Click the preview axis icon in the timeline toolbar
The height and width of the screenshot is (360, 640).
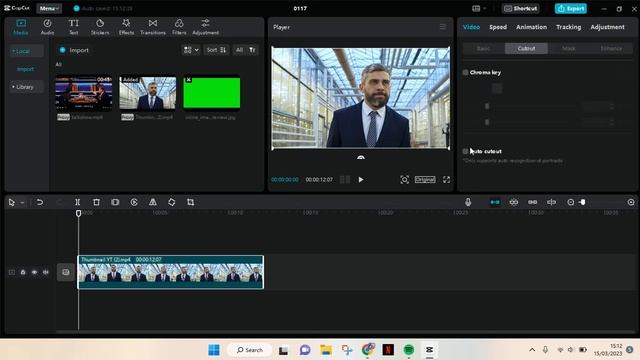coord(551,202)
